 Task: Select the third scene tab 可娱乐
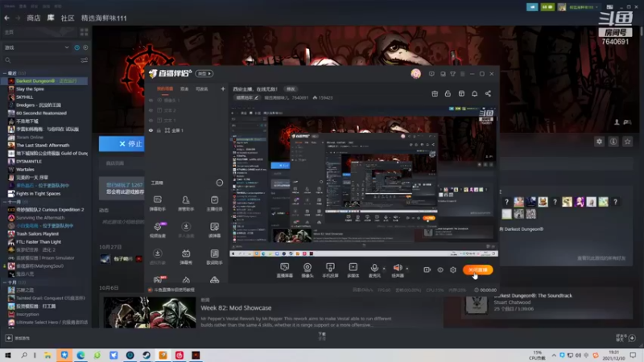click(202, 89)
